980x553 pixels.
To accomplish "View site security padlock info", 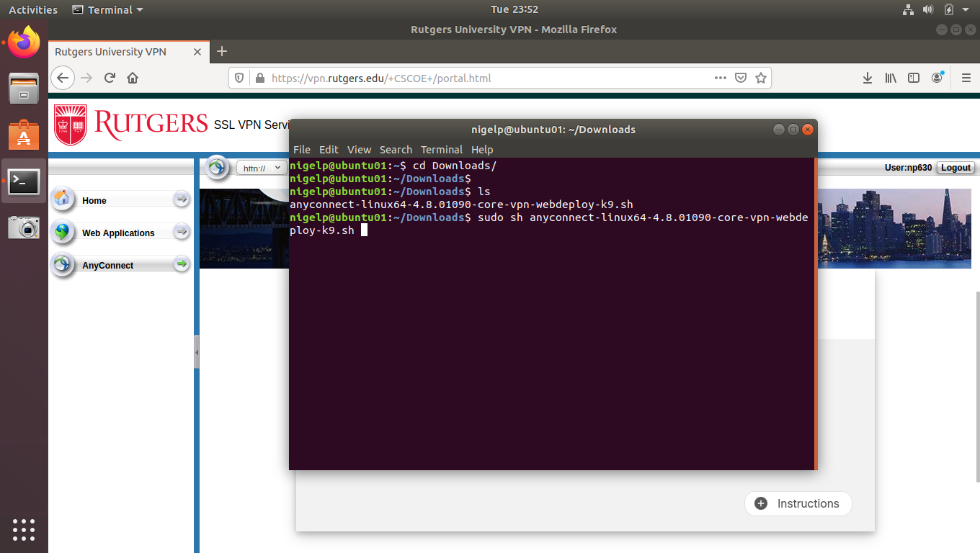I will click(x=259, y=78).
